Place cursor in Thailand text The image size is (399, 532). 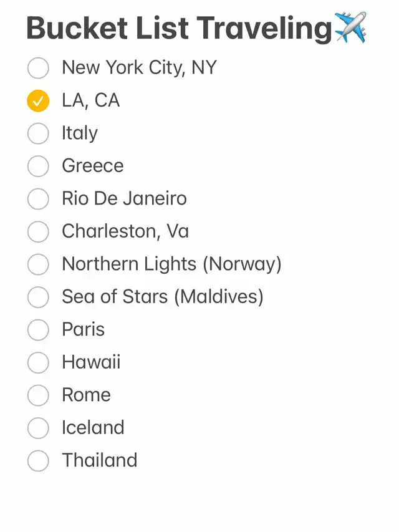[x=99, y=460]
